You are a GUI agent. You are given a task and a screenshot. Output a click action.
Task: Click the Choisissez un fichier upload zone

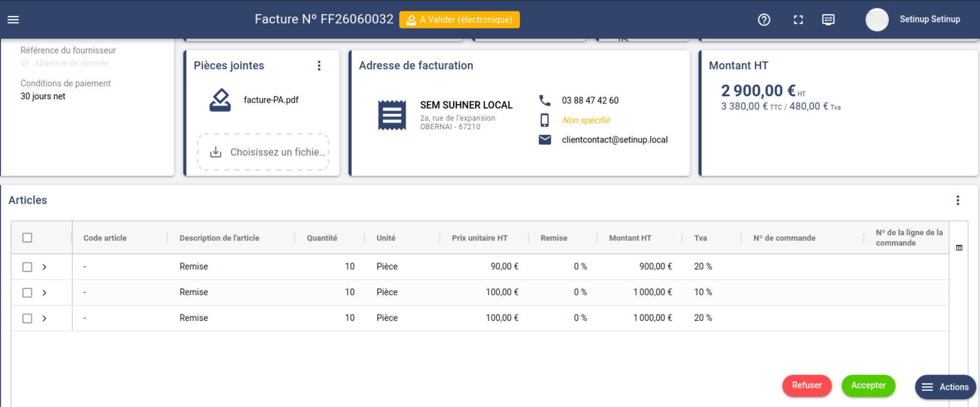263,152
